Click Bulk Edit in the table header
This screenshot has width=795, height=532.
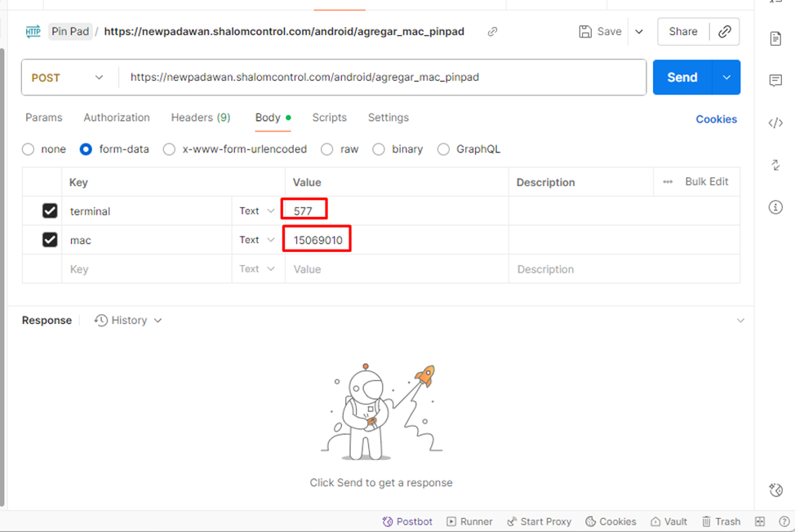click(x=706, y=182)
